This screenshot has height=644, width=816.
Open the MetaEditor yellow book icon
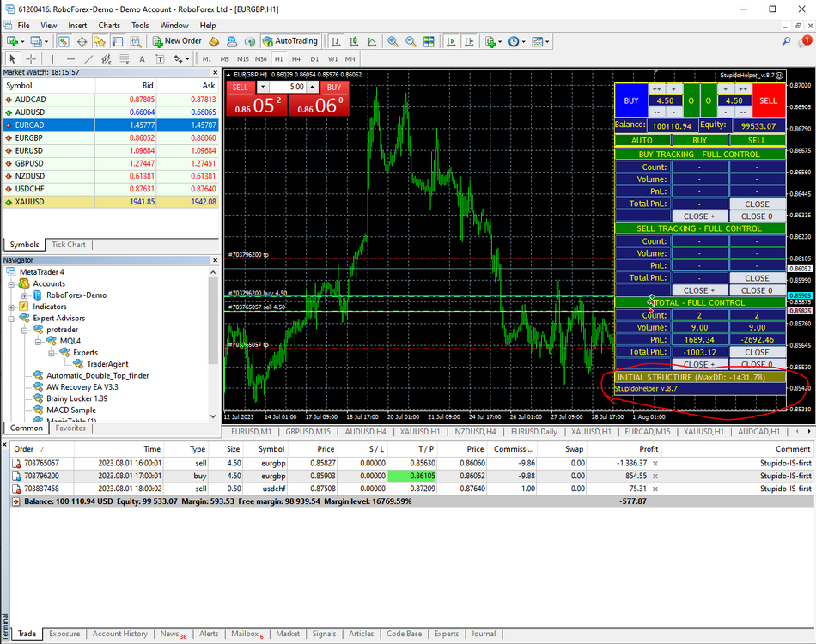[x=214, y=41]
